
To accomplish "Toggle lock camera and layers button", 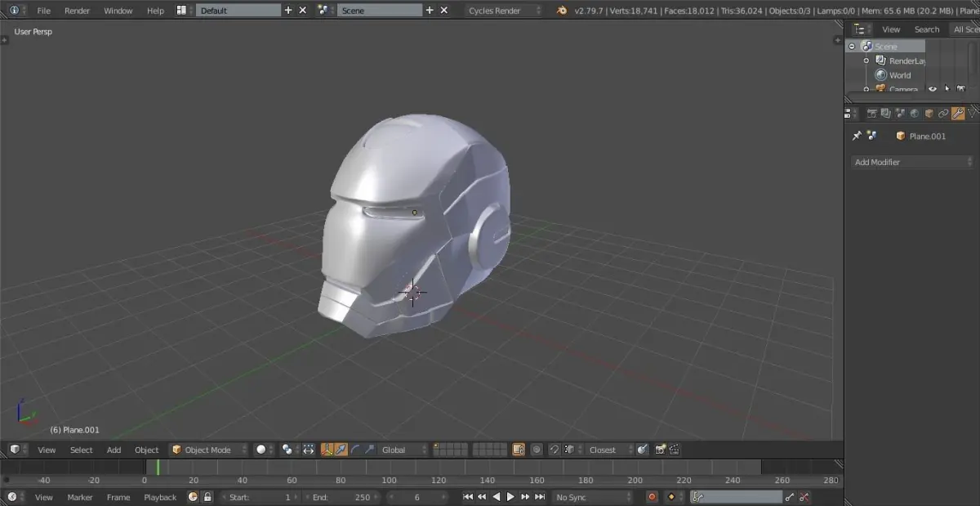I will pyautogui.click(x=519, y=450).
